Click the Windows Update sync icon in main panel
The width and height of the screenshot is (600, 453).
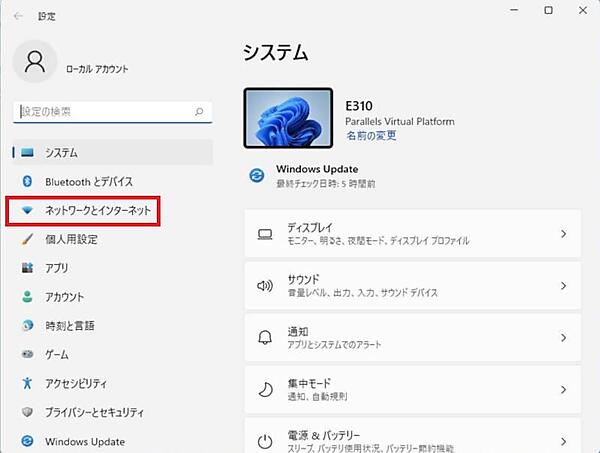257,176
